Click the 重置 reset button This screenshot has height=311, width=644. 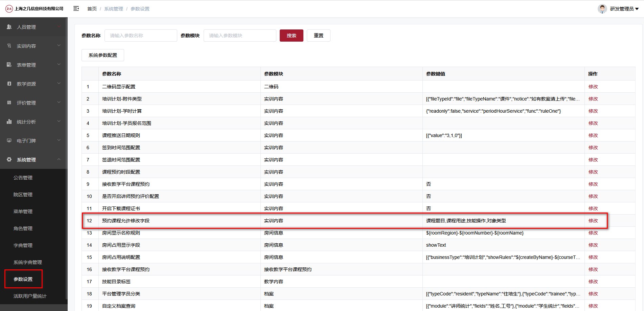[319, 36]
